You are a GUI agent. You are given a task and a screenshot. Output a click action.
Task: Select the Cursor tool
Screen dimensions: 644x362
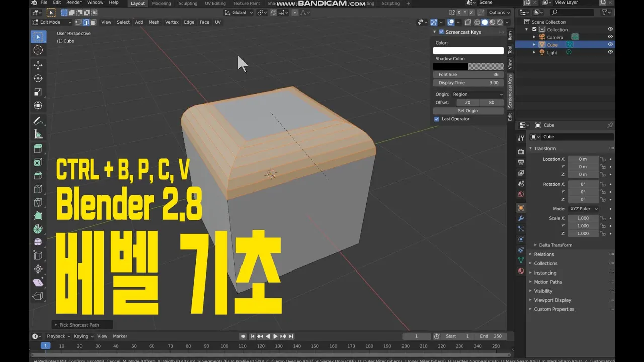[38, 50]
